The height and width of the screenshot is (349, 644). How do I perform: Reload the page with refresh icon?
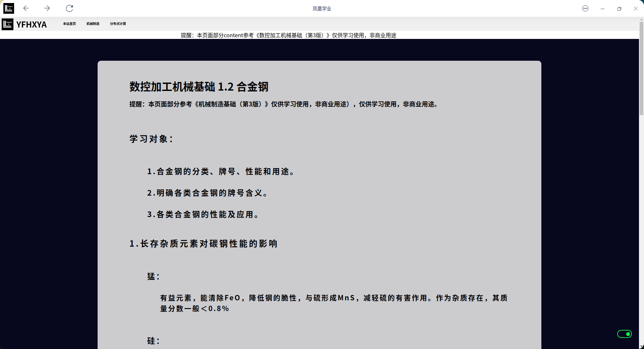pyautogui.click(x=69, y=8)
